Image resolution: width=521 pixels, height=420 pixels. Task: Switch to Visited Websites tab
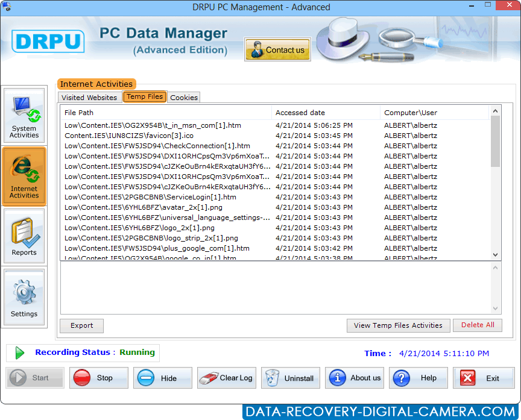89,97
